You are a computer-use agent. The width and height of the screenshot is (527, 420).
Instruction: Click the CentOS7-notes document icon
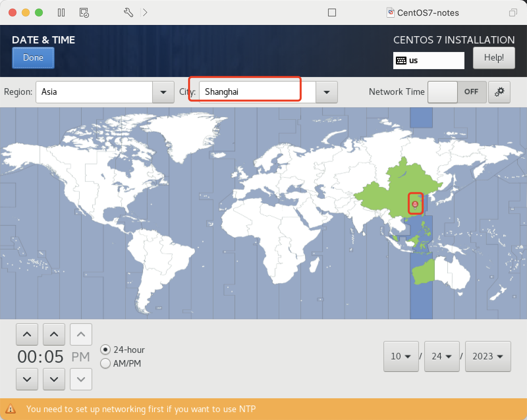point(391,13)
